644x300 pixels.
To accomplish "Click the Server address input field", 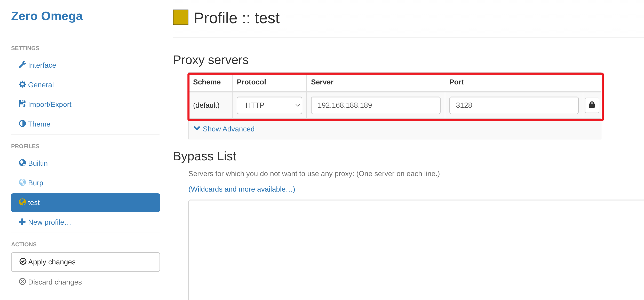I will 375,105.
